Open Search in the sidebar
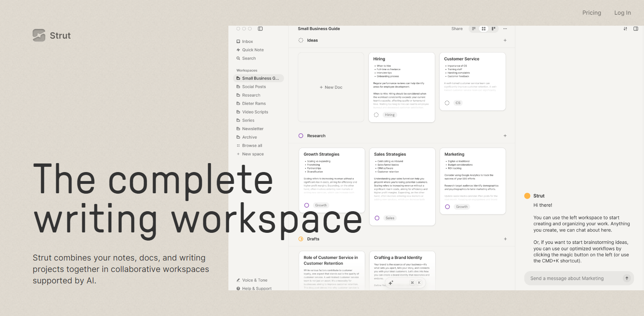This screenshot has width=644, height=316. [x=246, y=58]
